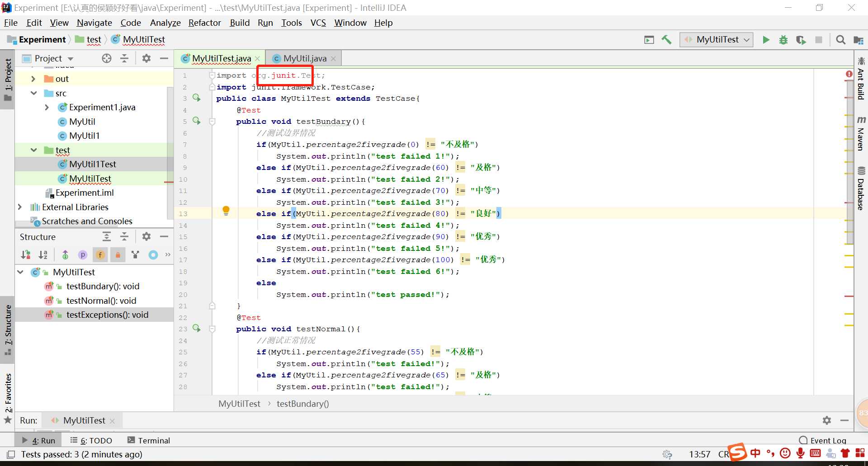Expand the out folder
The width and height of the screenshot is (868, 466).
tap(33, 79)
